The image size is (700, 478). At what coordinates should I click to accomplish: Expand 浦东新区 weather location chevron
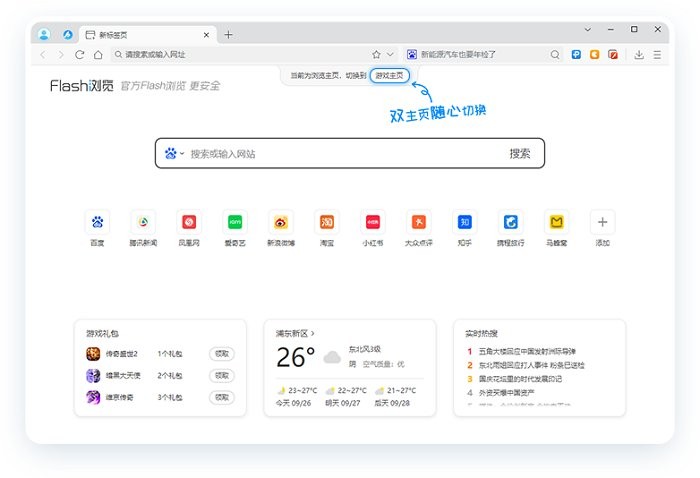pyautogui.click(x=312, y=333)
